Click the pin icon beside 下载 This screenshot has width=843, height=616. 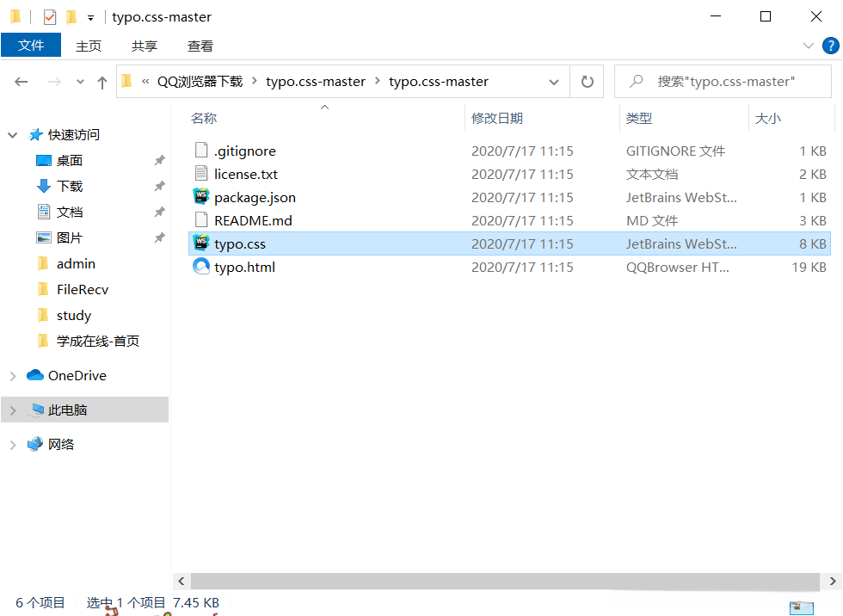(x=160, y=186)
